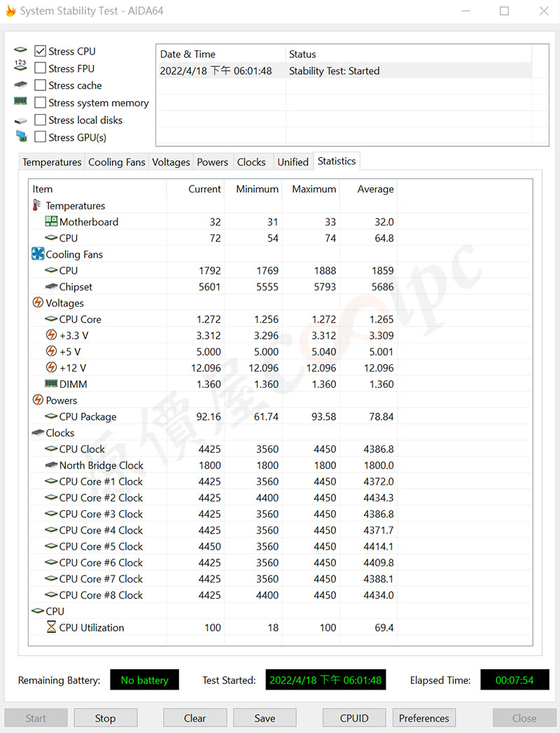Image resolution: width=560 pixels, height=733 pixels.
Task: Open the Unified tab
Action: [293, 162]
